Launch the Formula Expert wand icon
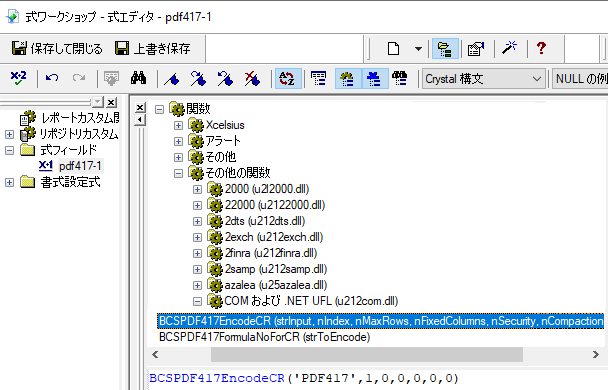Image resolution: width=608 pixels, height=390 pixels. tap(510, 48)
